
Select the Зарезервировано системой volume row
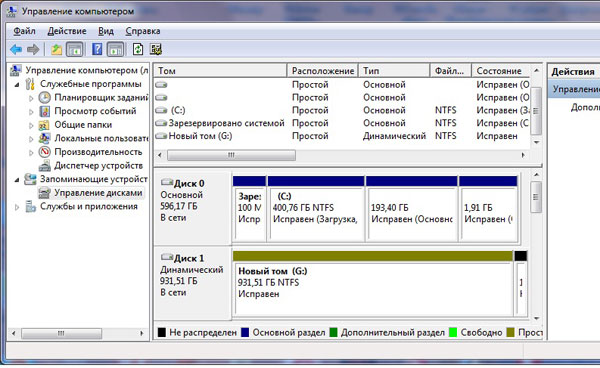[x=343, y=123]
